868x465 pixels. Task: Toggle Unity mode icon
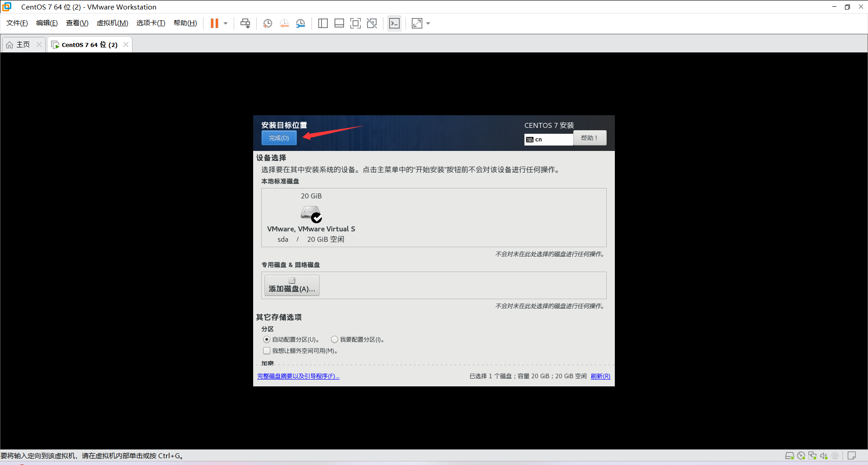click(372, 23)
